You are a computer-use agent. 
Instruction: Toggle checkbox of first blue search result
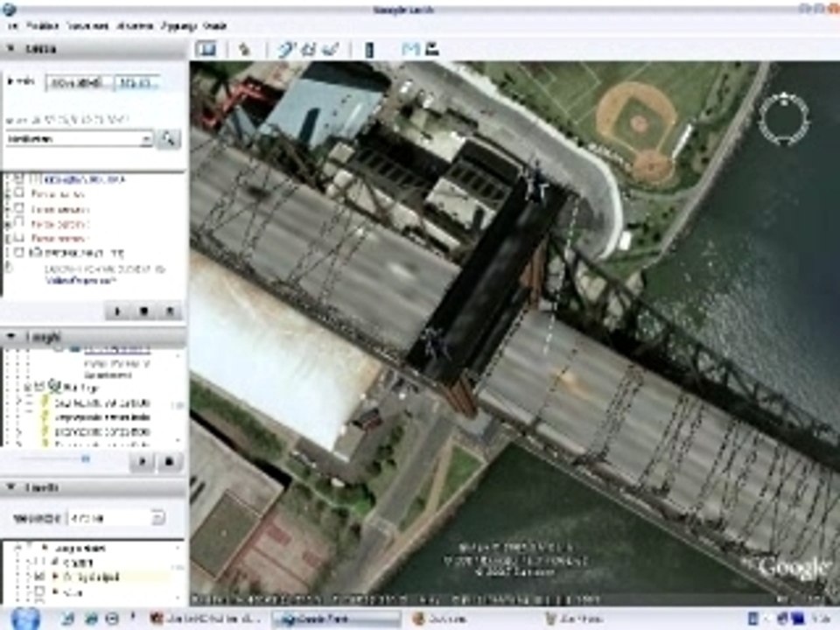click(19, 178)
